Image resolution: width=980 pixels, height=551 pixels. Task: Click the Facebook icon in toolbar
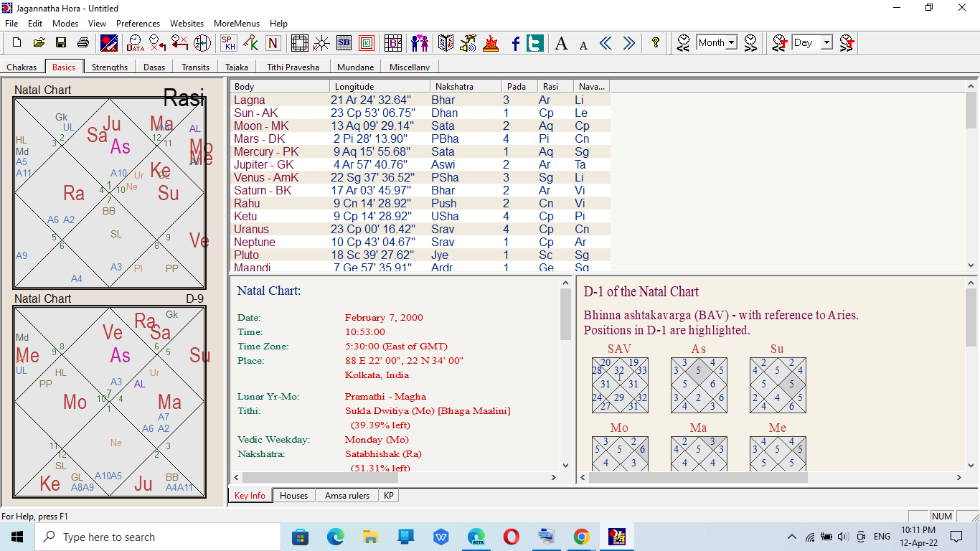515,43
